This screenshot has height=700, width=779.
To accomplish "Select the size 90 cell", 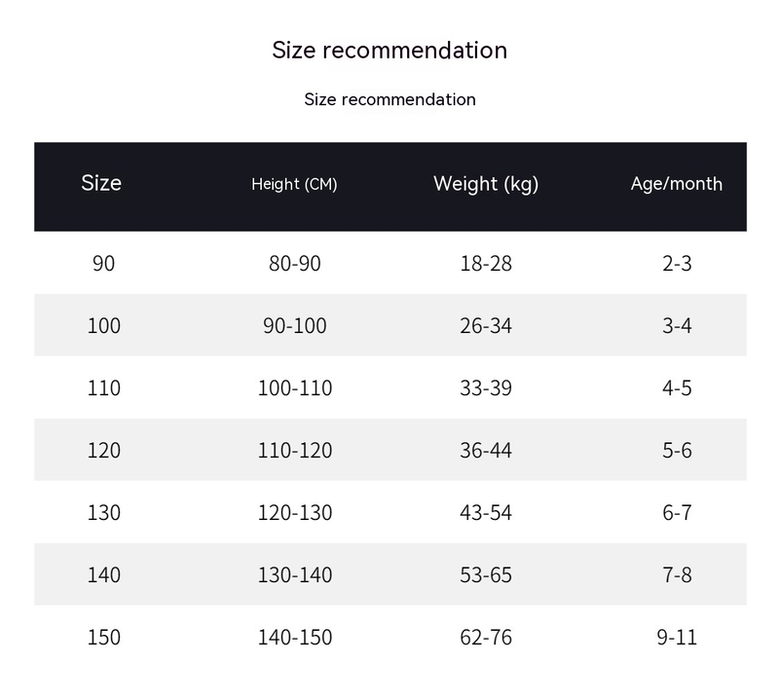I will pyautogui.click(x=103, y=263).
